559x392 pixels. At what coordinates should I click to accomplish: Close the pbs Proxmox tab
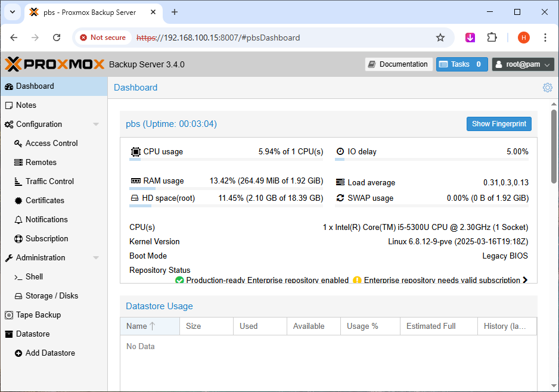coord(153,12)
